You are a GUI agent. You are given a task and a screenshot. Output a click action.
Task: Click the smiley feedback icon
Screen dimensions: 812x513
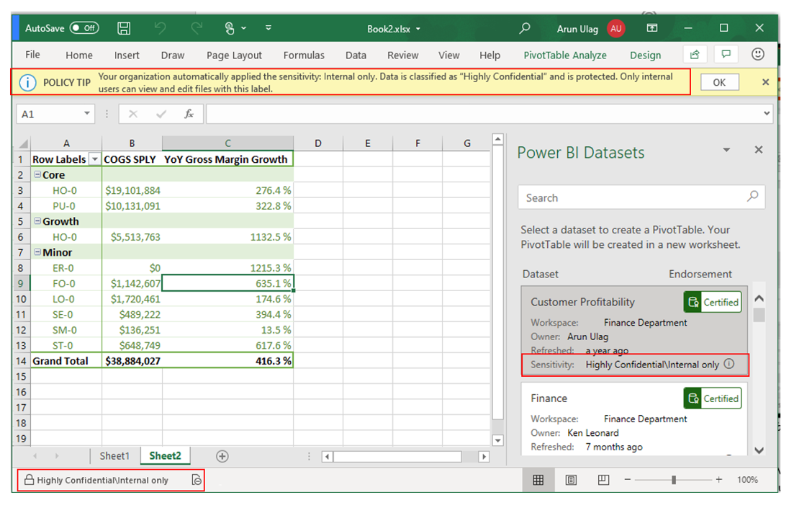(x=757, y=55)
